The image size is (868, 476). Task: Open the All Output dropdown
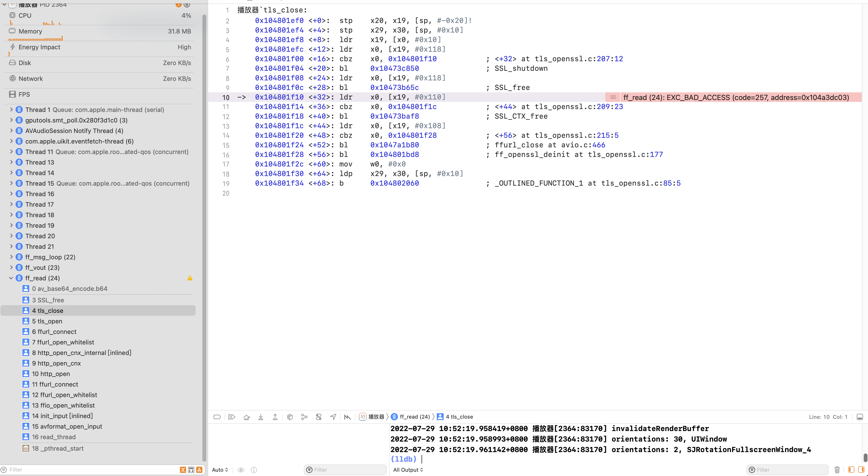(x=408, y=470)
